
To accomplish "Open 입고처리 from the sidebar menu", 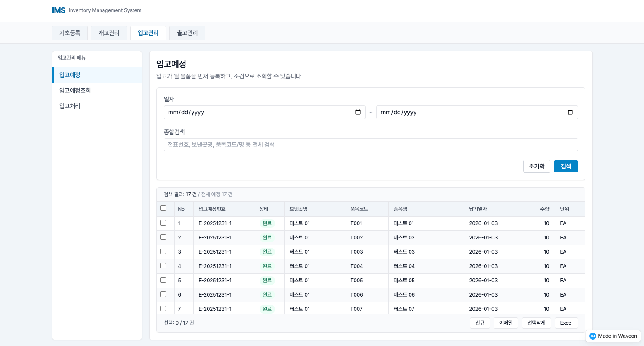I will coord(70,106).
